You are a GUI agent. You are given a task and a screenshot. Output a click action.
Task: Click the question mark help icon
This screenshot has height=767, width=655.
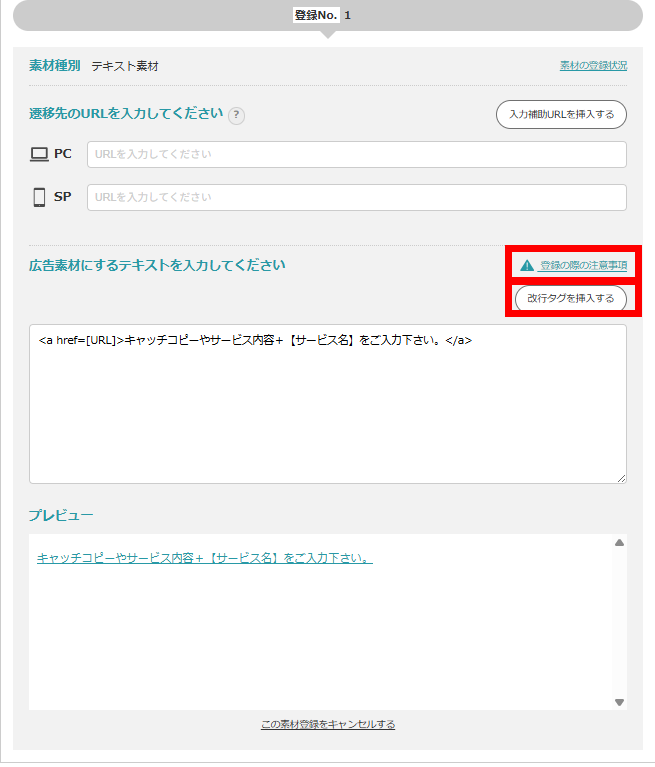(236, 115)
